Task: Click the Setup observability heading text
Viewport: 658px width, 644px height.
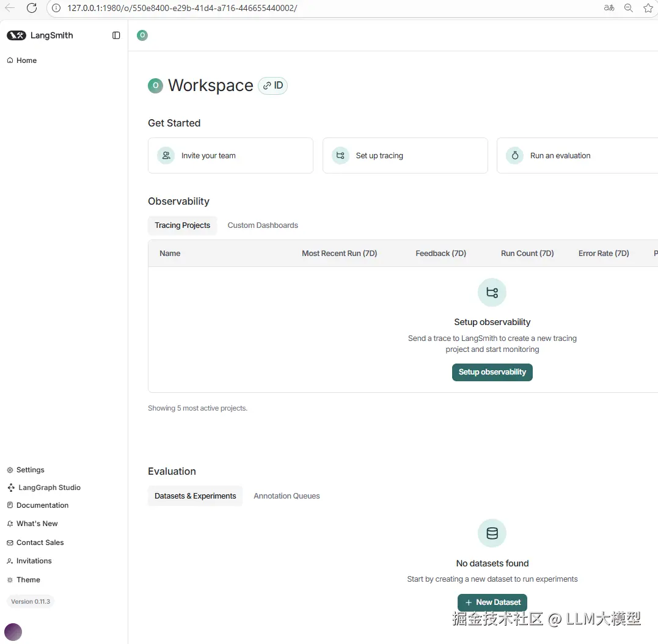Action: [x=492, y=322]
